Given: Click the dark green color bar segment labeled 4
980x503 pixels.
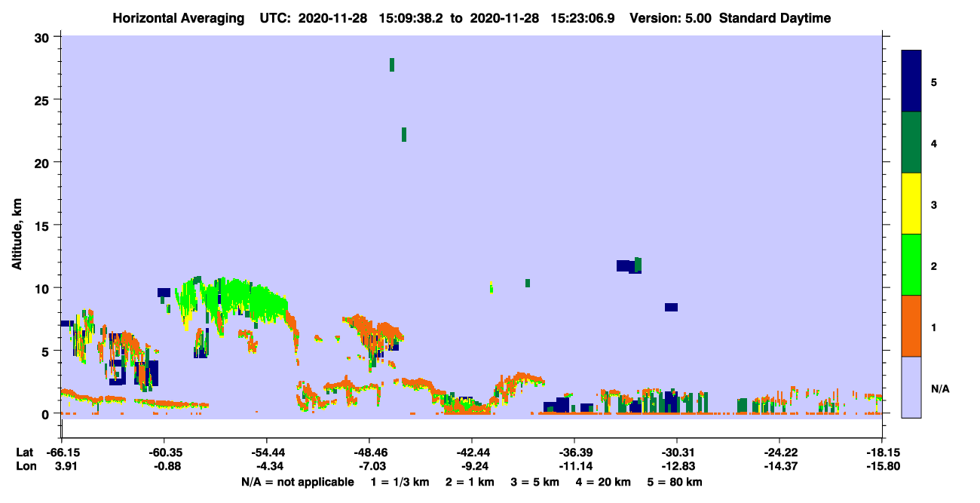Looking at the screenshot, I should click(x=911, y=143).
